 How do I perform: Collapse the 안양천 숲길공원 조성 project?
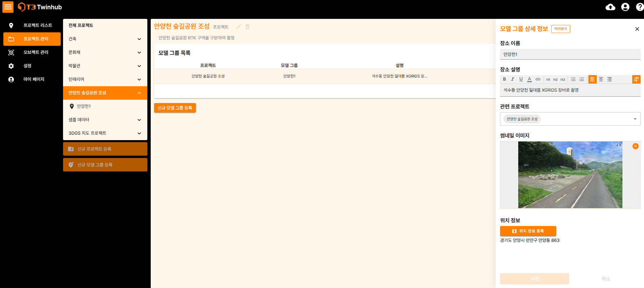105,93
